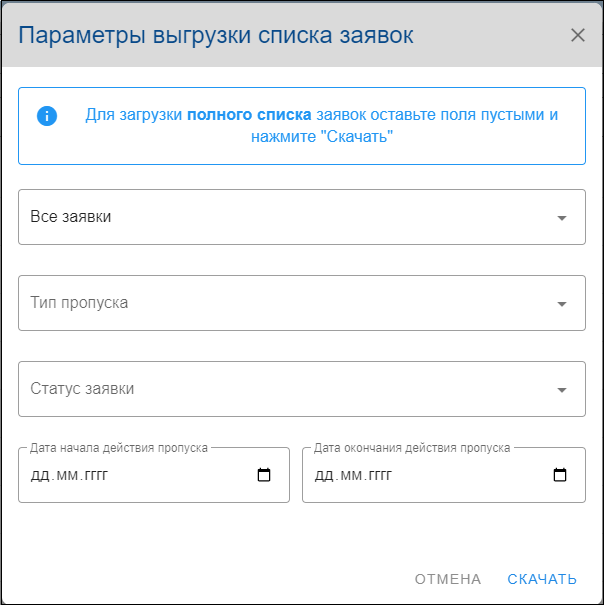
Task: Close the export parameters dialog with X
Action: [577, 35]
